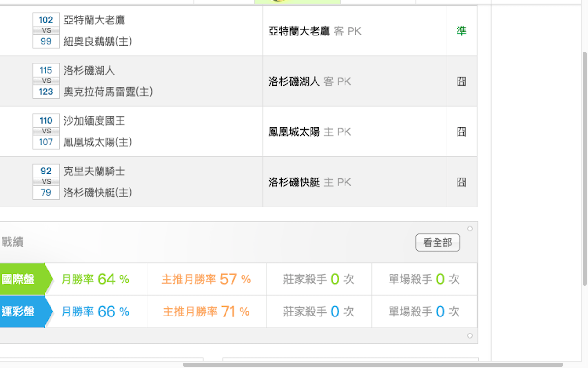Viewport: 588px width, 368px height.
Task: Click the score 79 for 洛杉磯快艇
Action: pyautogui.click(x=46, y=192)
